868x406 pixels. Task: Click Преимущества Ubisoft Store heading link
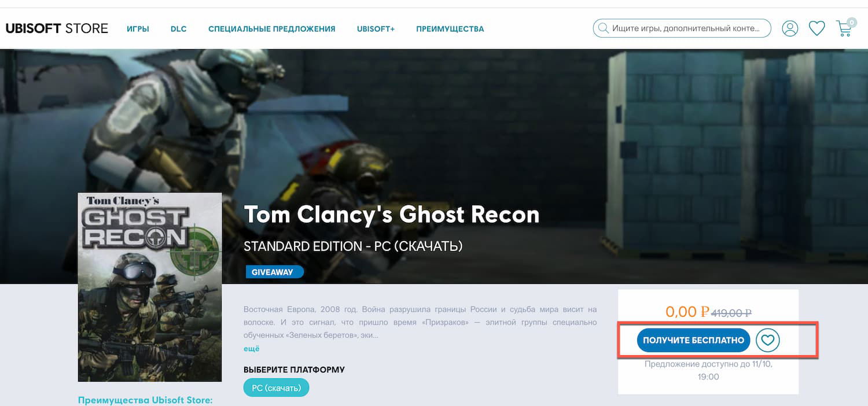(145, 400)
